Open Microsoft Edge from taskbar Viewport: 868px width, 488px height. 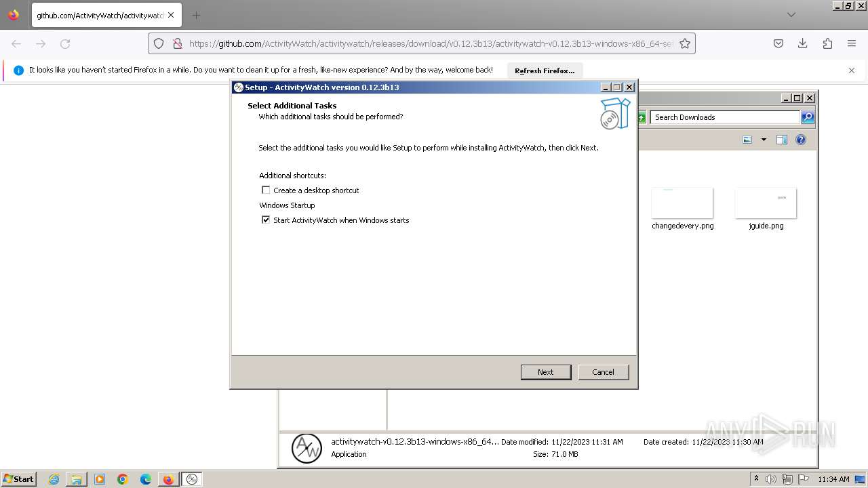[146, 479]
